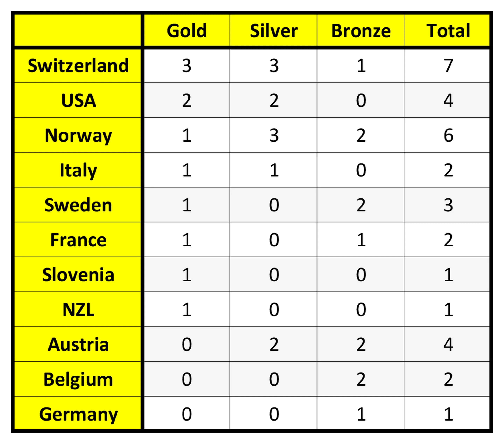Click Switzerland's Total medals cell

pos(448,66)
